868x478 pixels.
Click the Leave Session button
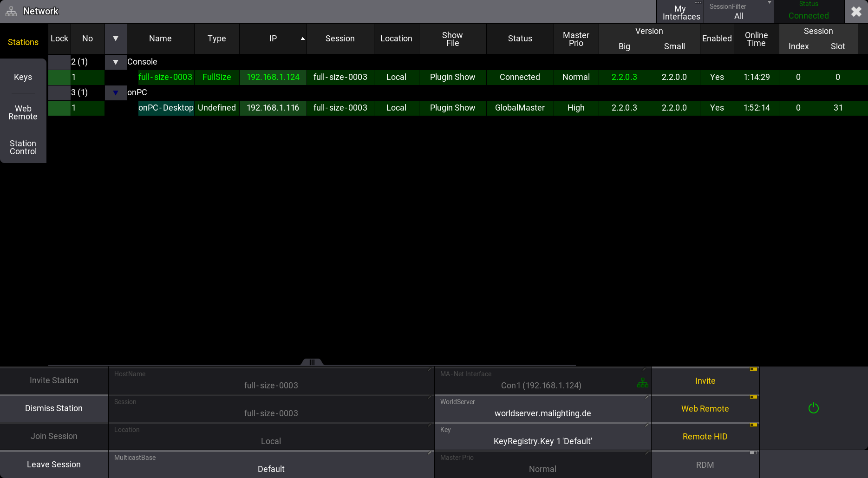pos(54,464)
